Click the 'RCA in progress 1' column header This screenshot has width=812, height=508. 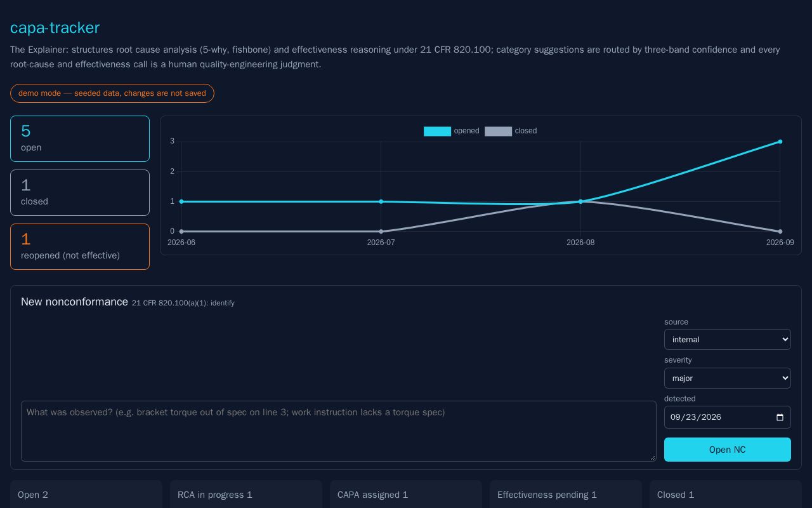click(x=215, y=495)
